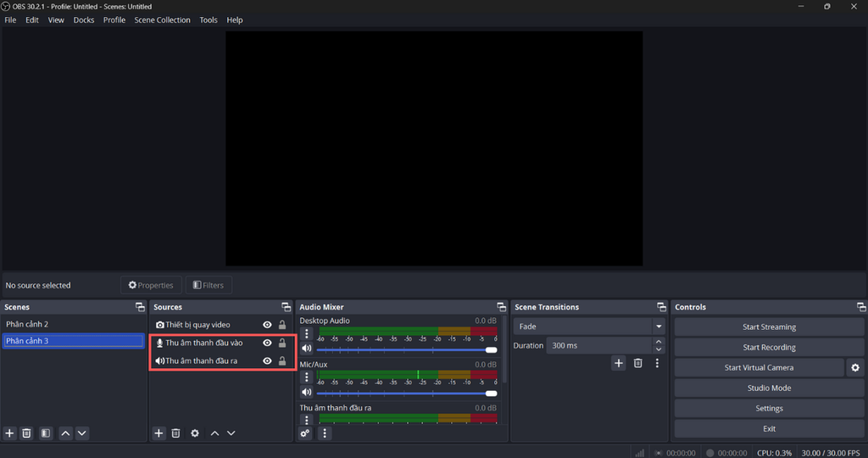Image resolution: width=868 pixels, height=458 pixels.
Task: Open scene filters icon in Scenes toolbar
Action: pos(46,433)
